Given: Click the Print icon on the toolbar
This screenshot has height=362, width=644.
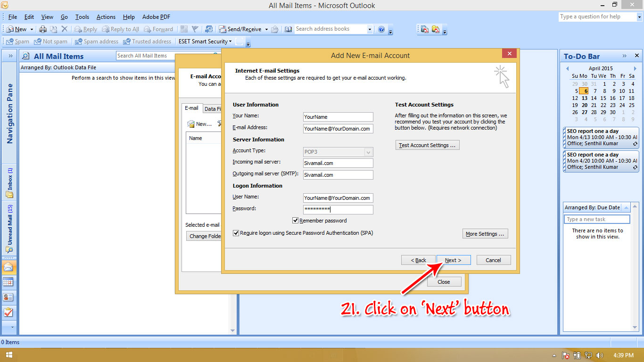Looking at the screenshot, I should 42,29.
